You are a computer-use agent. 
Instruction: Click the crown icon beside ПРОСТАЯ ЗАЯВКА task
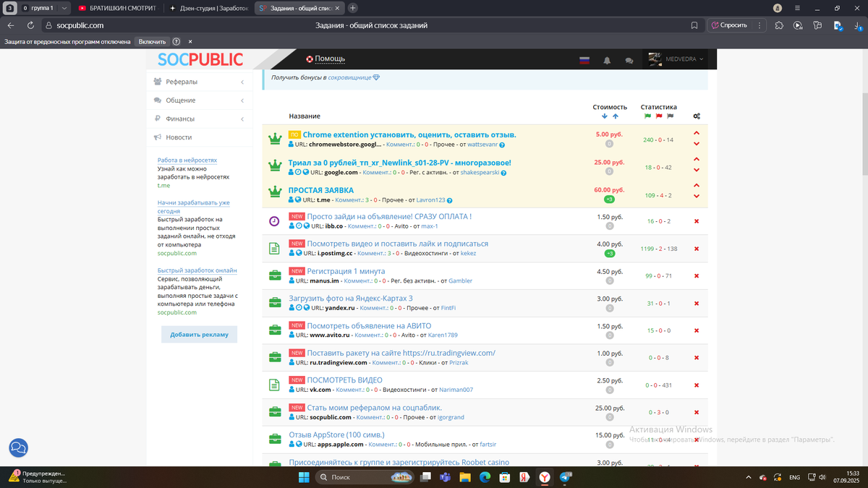(x=275, y=191)
